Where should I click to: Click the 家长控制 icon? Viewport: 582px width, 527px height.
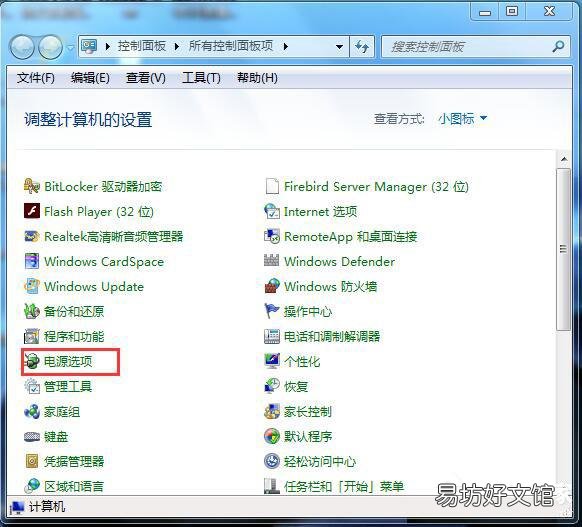tap(272, 412)
